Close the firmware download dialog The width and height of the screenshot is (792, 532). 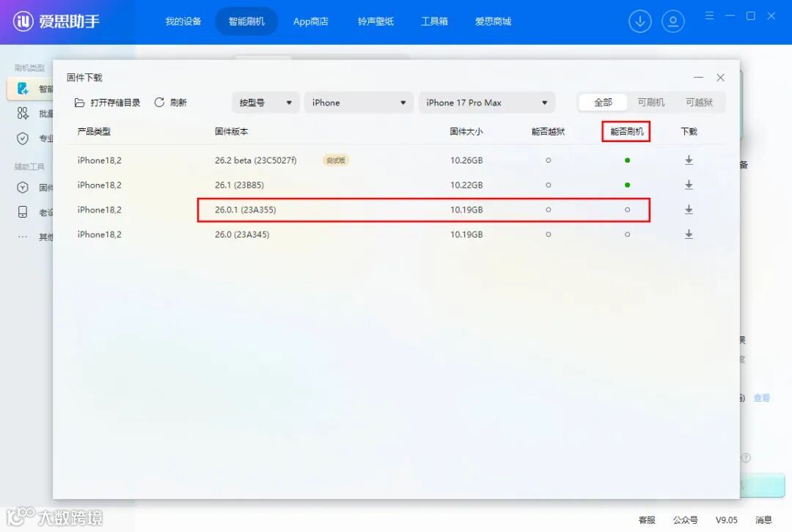pos(720,78)
